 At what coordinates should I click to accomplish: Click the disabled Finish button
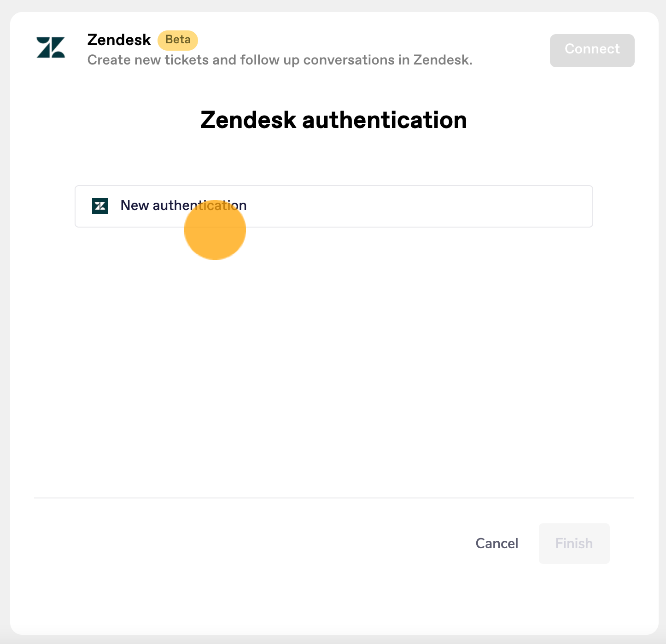coord(574,544)
